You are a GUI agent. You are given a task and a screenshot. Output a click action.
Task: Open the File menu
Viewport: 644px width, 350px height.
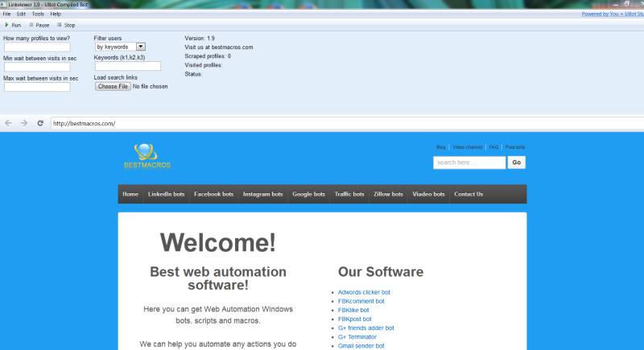(7, 14)
